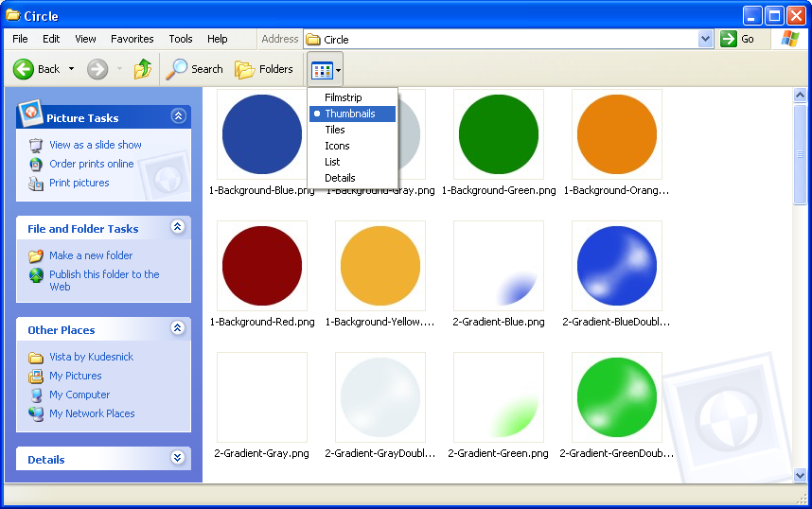Click View as a slide show link
The image size is (812, 509).
(96, 145)
